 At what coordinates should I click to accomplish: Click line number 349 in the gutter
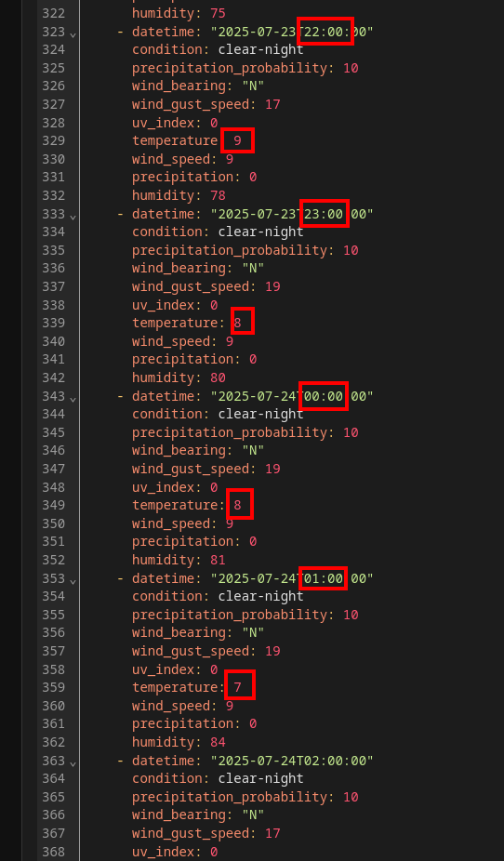coord(53,505)
